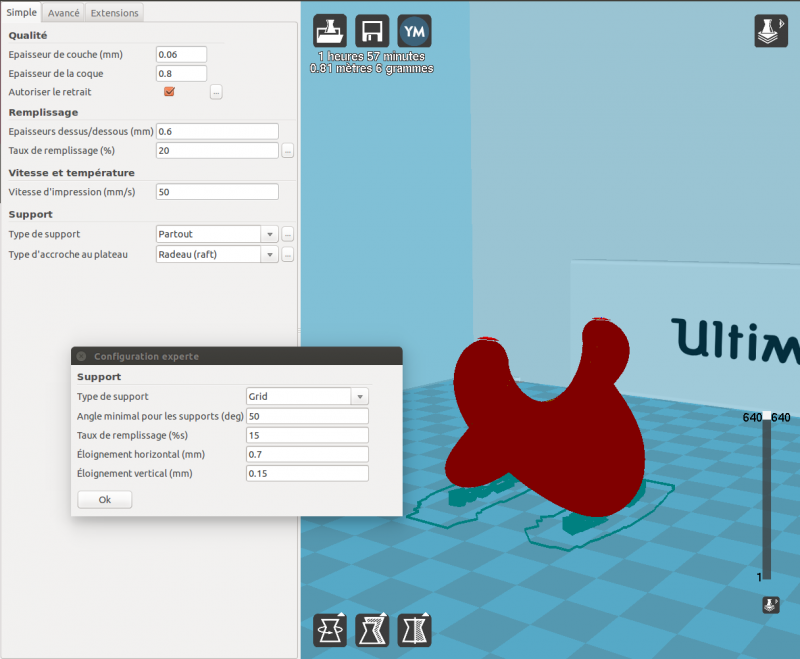Screen dimensions: 800x659
Task: Toggle the Autoriser le retrait checkbox
Action: pos(169,92)
